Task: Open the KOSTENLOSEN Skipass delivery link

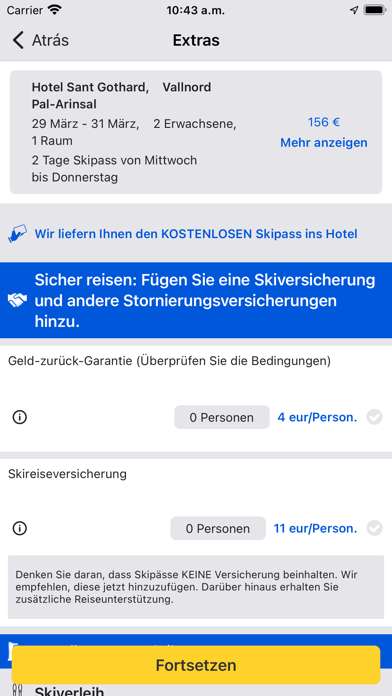Action: point(196,233)
